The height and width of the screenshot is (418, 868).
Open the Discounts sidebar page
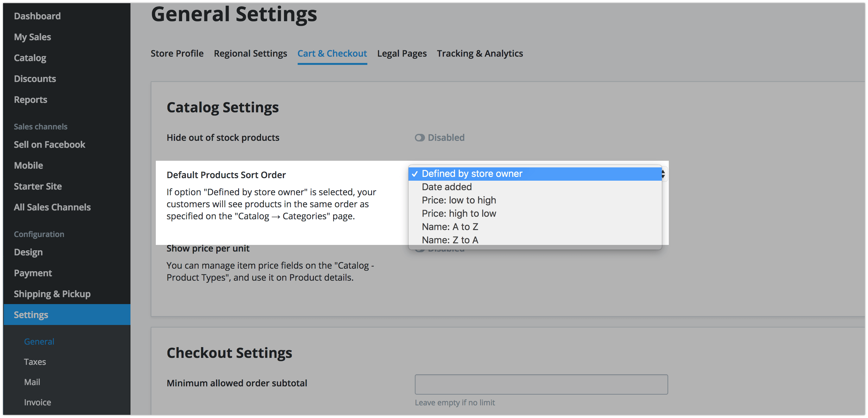[35, 79]
